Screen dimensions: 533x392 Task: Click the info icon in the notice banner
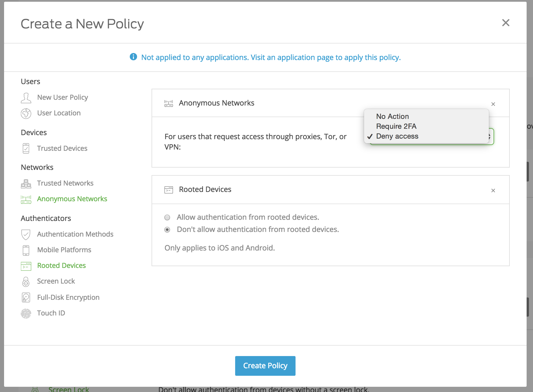pos(133,57)
